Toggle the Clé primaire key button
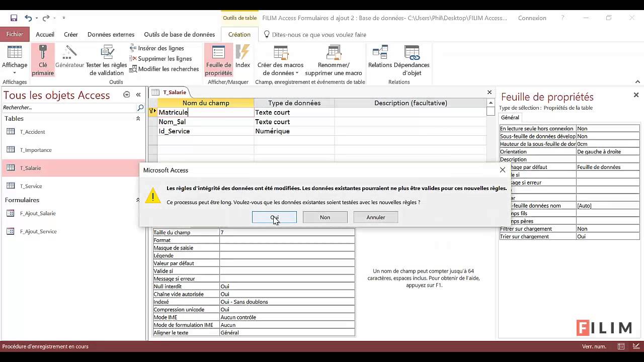The image size is (644, 362). coord(43,60)
